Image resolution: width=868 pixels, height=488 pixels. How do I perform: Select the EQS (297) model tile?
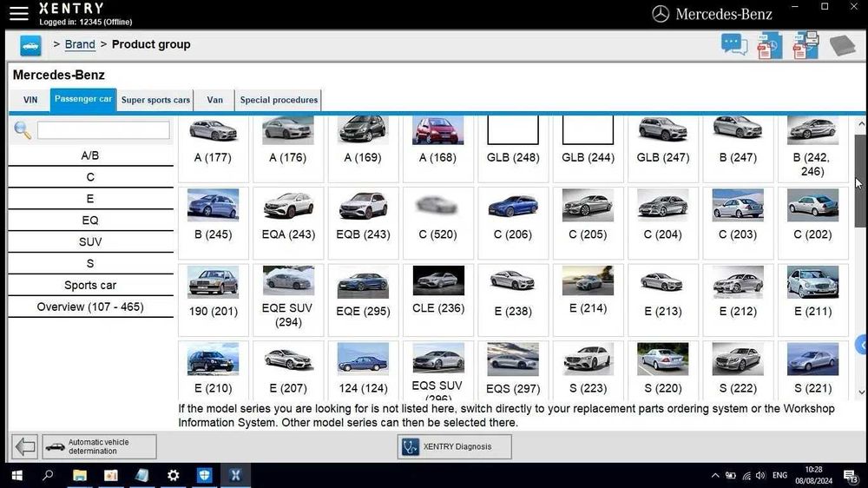(x=513, y=370)
